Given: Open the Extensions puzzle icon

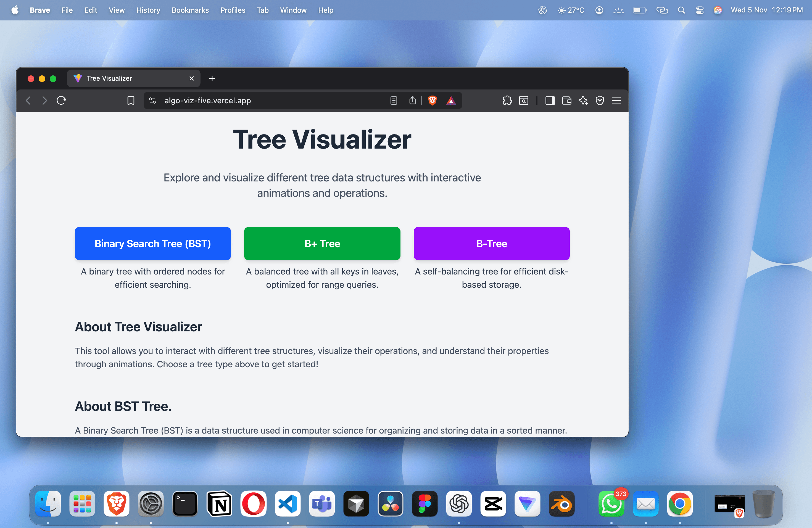Looking at the screenshot, I should tap(507, 100).
